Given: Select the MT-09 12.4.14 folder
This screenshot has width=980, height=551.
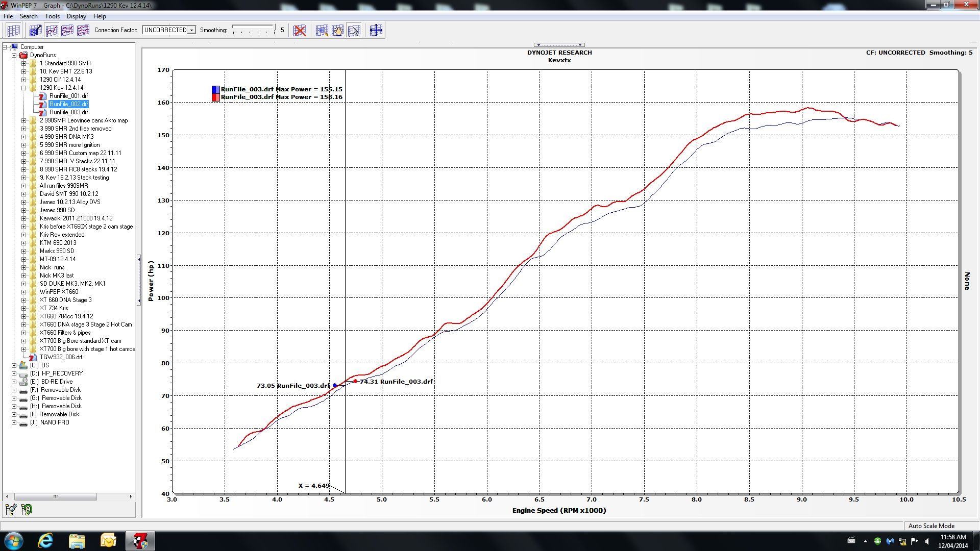Looking at the screenshot, I should (x=58, y=259).
